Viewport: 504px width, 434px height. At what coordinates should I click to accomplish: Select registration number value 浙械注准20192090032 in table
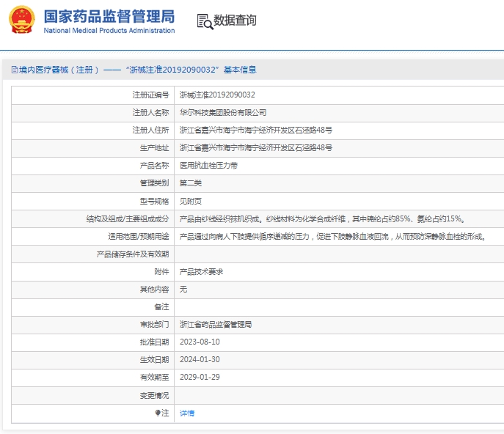[217, 95]
